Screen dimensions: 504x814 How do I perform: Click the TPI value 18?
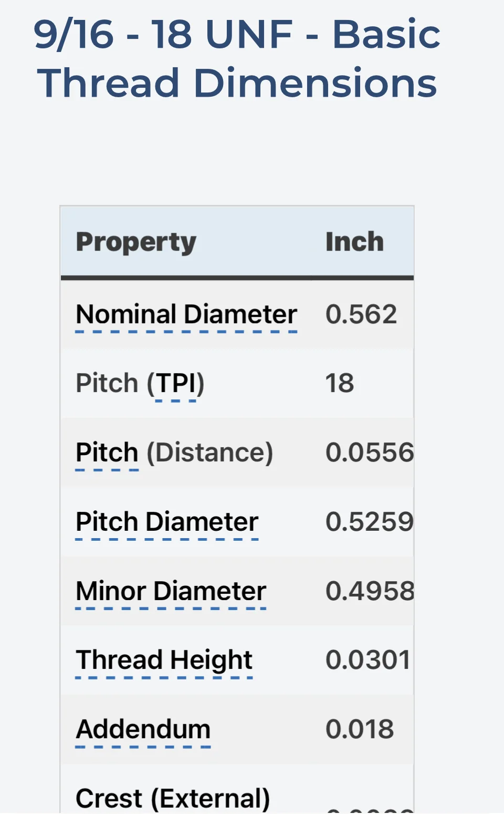[x=340, y=383]
